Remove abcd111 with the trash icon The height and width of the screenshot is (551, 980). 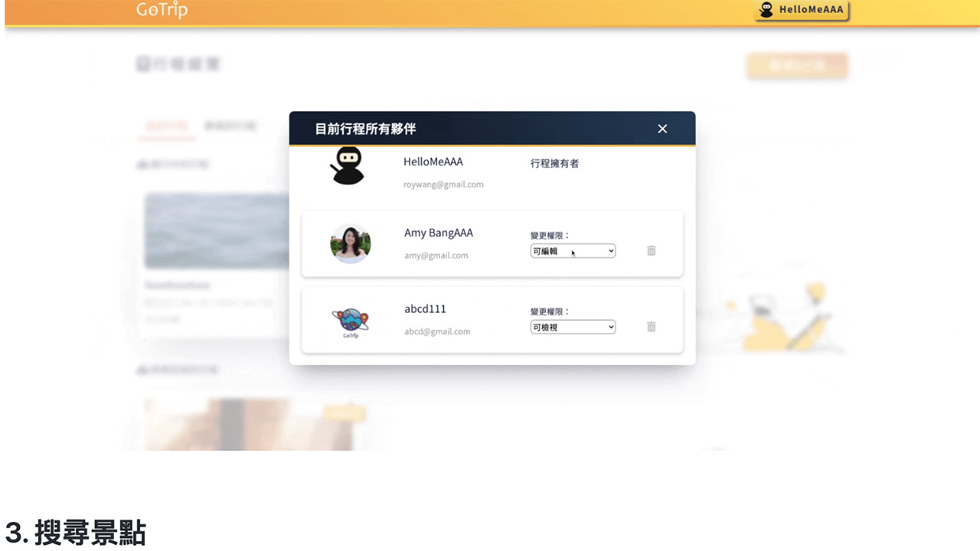[x=652, y=327]
